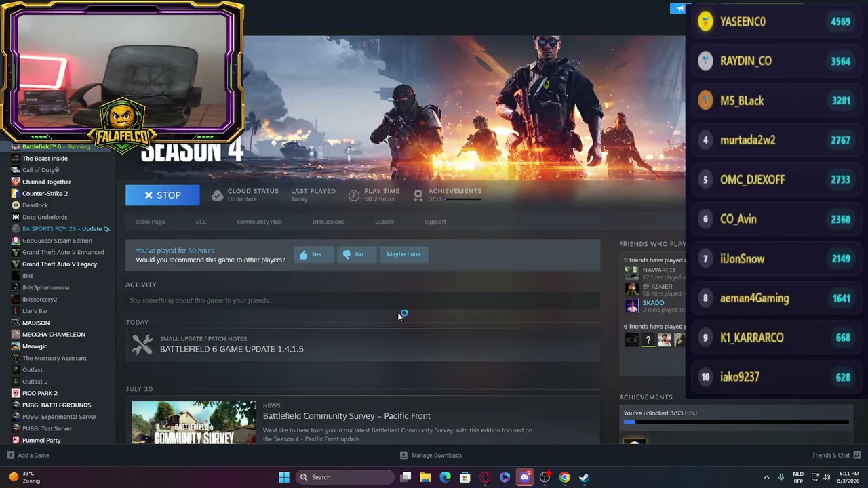This screenshot has width=868, height=488.
Task: Select PUBG: BATTLEGROUNDS in library
Action: click(x=56, y=405)
